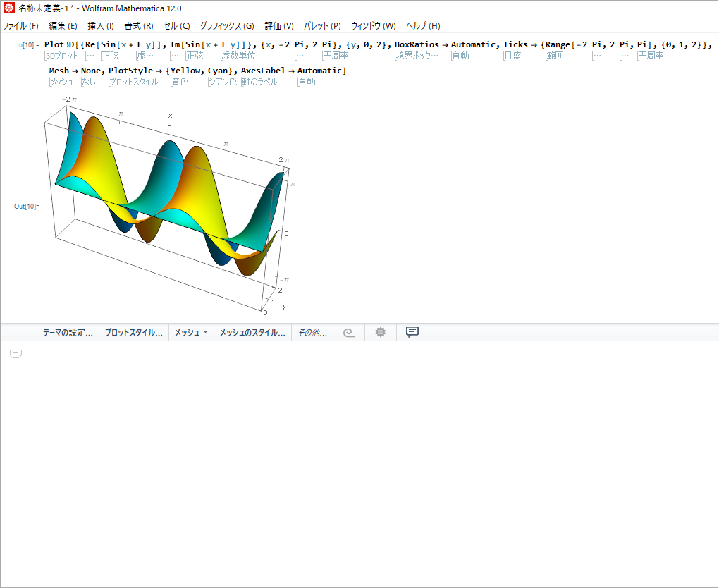Click the プロットスタイル translation annotation under PlotStyle
This screenshot has width=719, height=588.
point(133,82)
